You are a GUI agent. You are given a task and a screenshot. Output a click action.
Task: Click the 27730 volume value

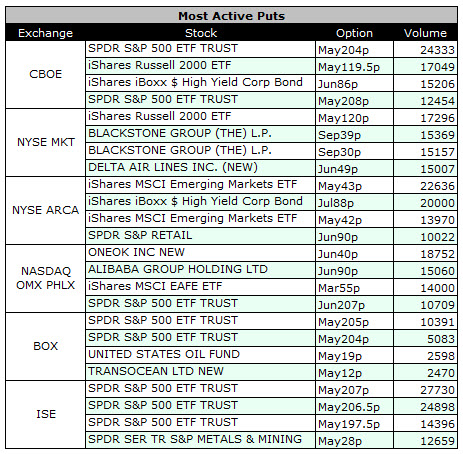point(437,390)
